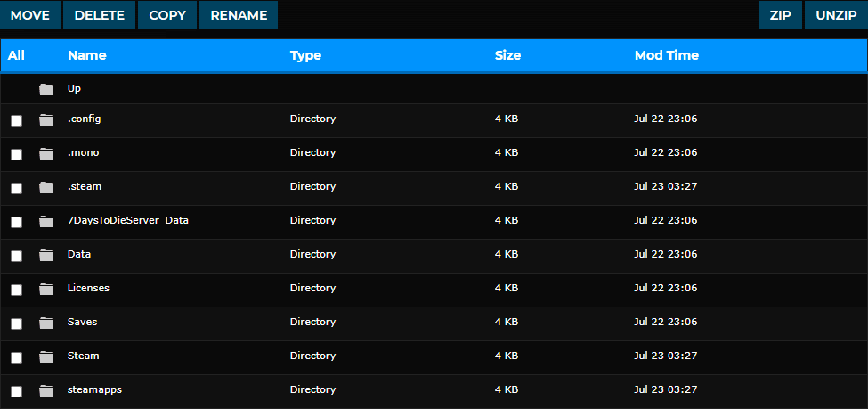Screen dimensions: 868x409
Task: Open the Saves directory name
Action: coord(83,322)
